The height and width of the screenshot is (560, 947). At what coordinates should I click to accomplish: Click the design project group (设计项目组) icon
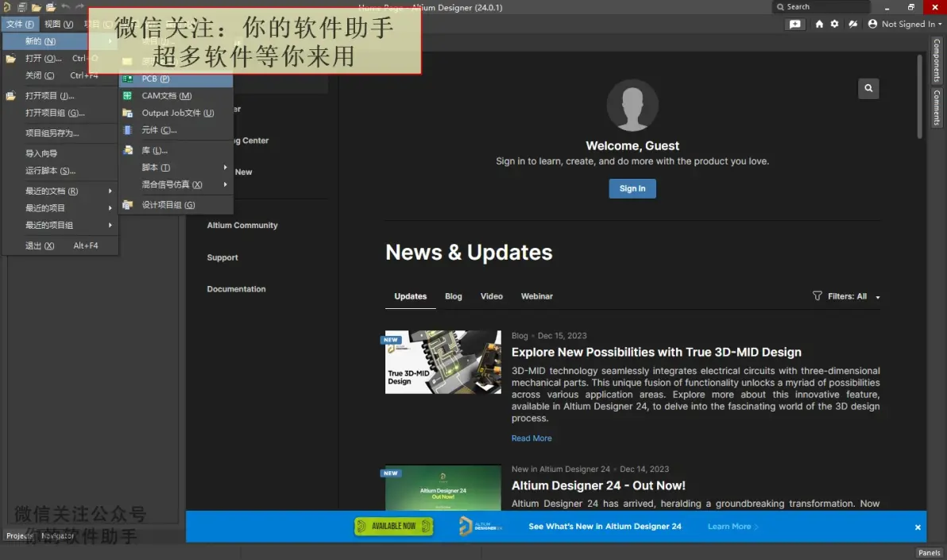click(x=127, y=205)
